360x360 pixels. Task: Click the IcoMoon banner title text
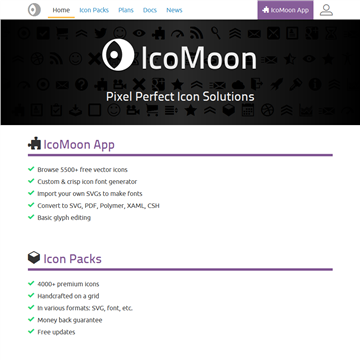point(199,57)
